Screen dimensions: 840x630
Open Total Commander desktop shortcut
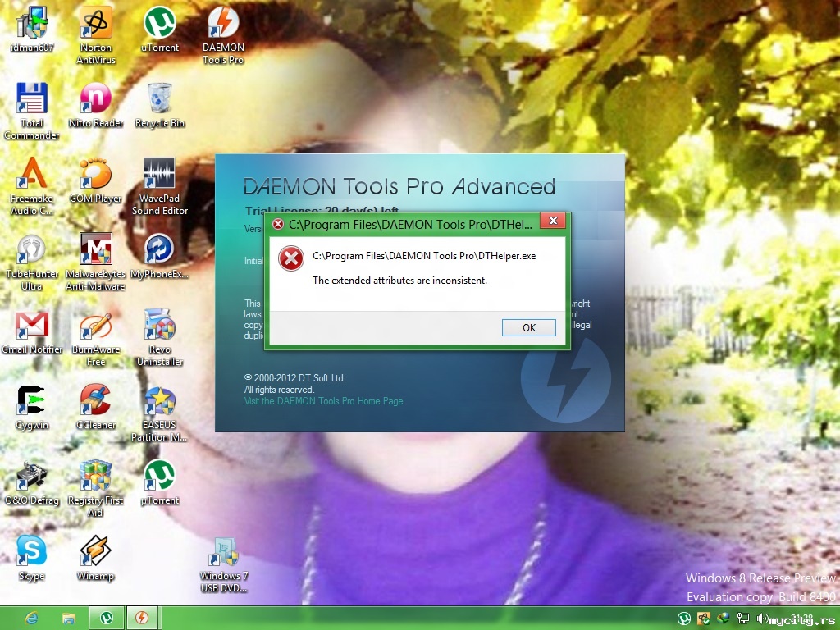(x=32, y=111)
